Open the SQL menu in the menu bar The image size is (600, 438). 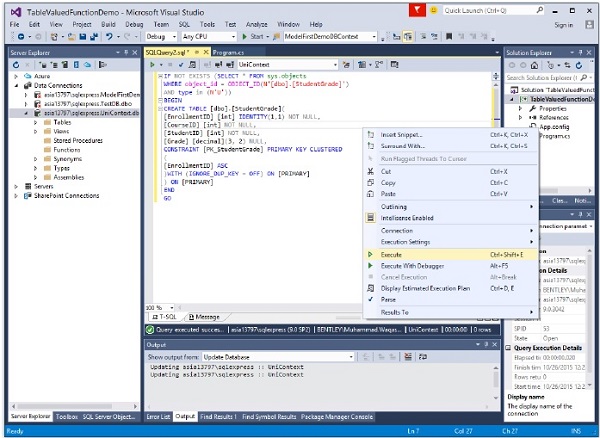click(182, 22)
